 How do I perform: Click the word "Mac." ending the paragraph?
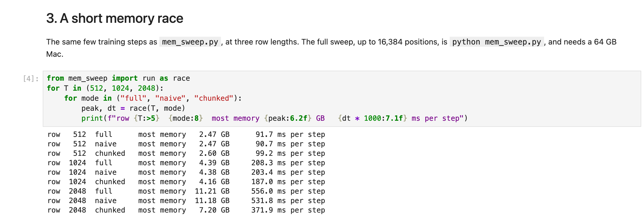tap(55, 54)
